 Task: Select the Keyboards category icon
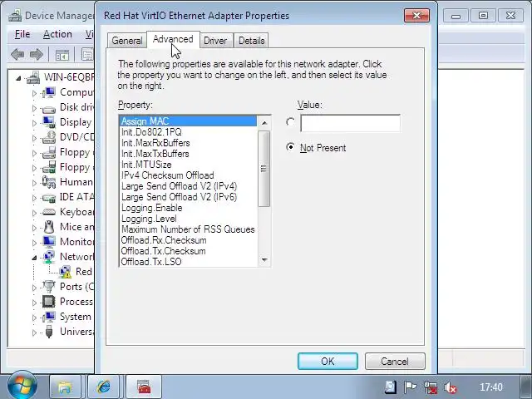point(49,212)
